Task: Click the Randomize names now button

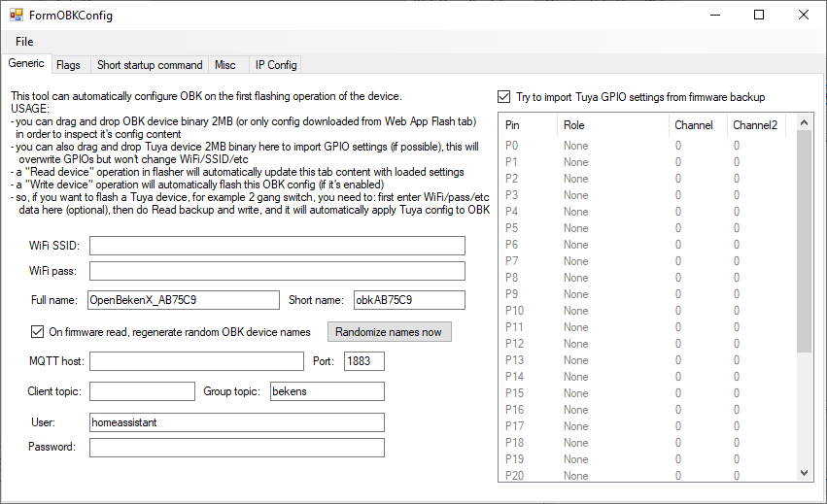Action: click(390, 332)
